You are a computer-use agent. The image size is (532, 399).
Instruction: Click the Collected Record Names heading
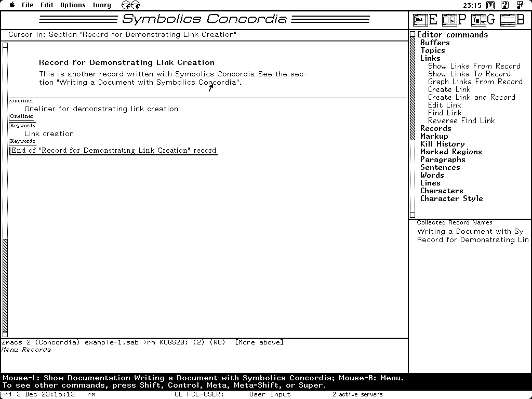point(455,222)
